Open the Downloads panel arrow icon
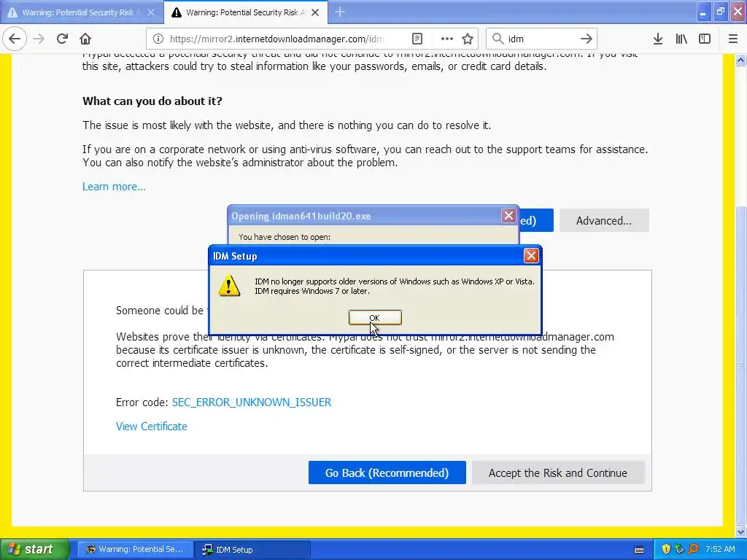Viewport: 747px width, 560px height. [x=658, y=39]
